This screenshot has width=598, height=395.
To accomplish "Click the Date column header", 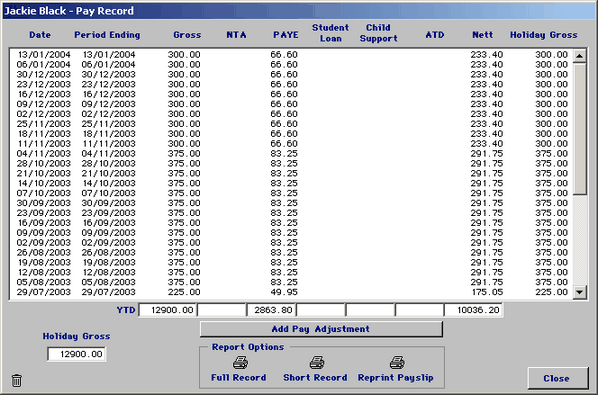I will pyautogui.click(x=40, y=35).
